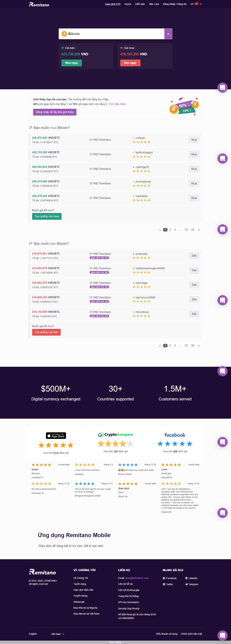Click the Remitano logo in footer
231x644 pixels.
click(42, 572)
